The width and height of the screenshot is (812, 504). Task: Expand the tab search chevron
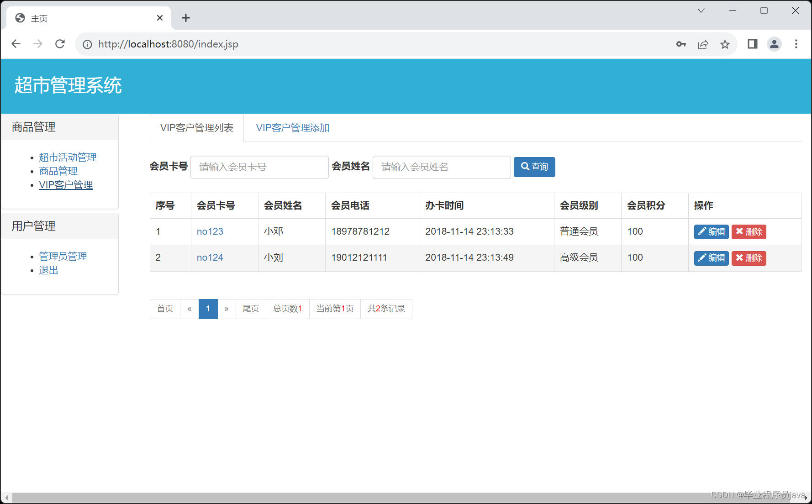(701, 10)
